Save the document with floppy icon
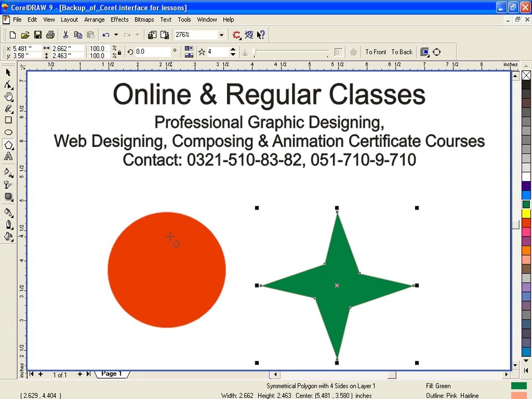 click(38, 34)
